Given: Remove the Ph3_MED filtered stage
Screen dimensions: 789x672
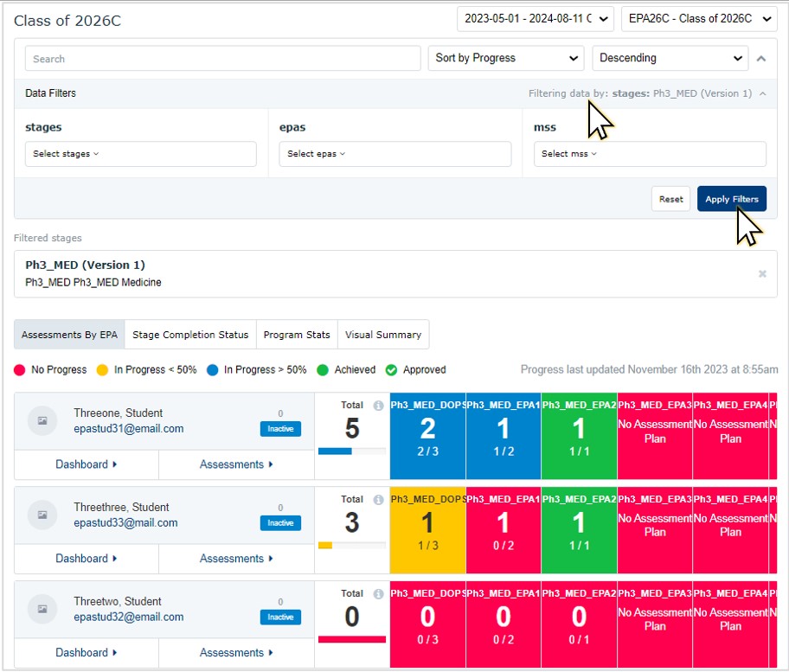Looking at the screenshot, I should point(762,273).
